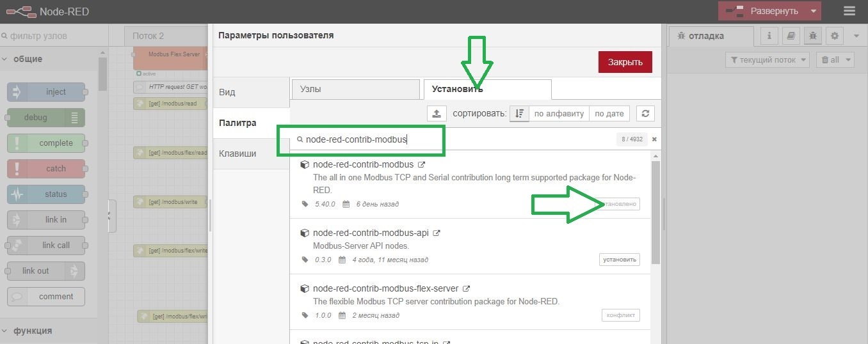Select the [get] /modbus/write node
Viewport: 868px width, 344px height.
[x=171, y=202]
